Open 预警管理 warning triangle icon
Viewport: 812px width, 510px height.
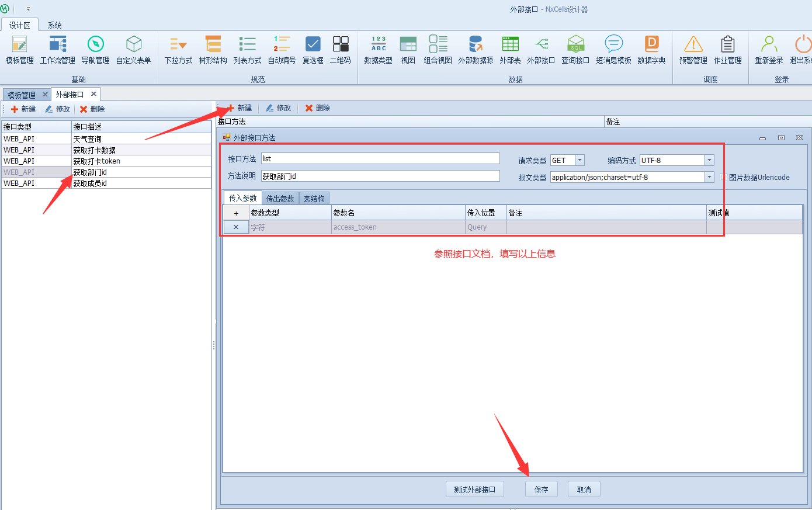(x=693, y=44)
